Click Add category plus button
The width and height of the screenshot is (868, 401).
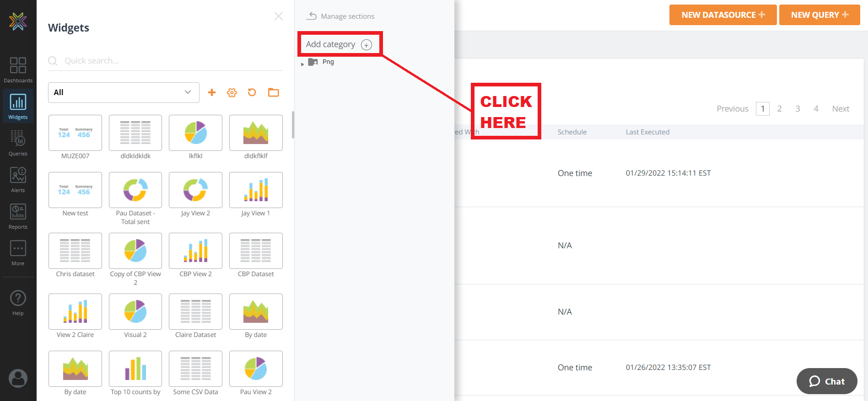(367, 45)
